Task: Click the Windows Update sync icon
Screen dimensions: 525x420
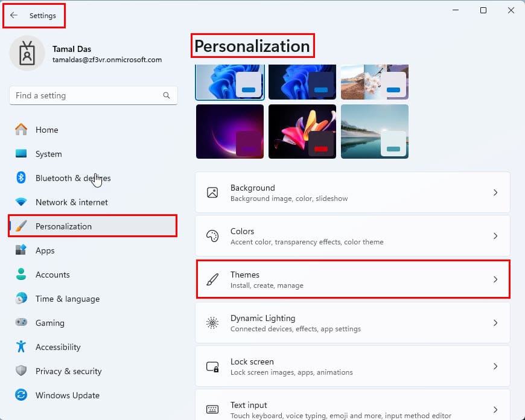Action: (x=21, y=395)
